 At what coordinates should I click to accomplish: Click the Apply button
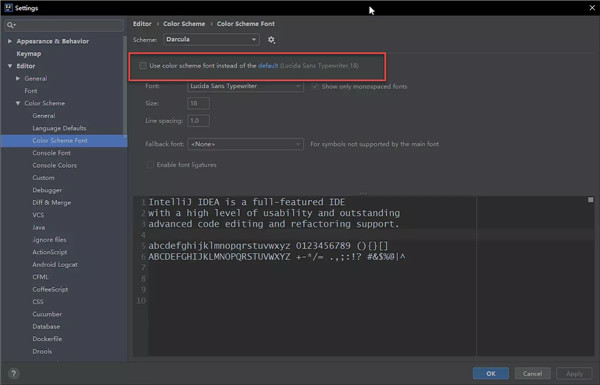pyautogui.click(x=574, y=374)
